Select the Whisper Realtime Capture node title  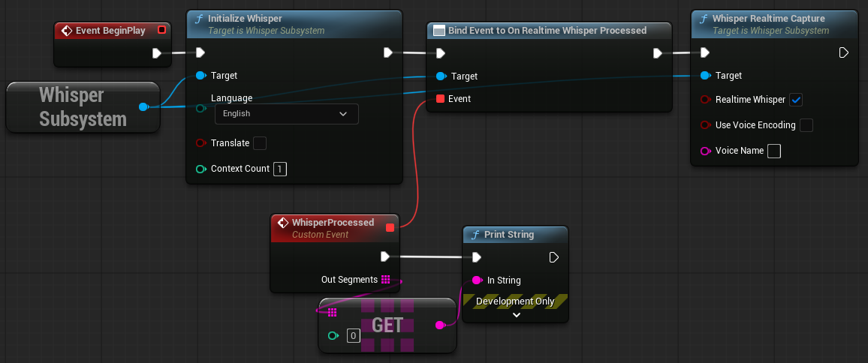[x=768, y=18]
